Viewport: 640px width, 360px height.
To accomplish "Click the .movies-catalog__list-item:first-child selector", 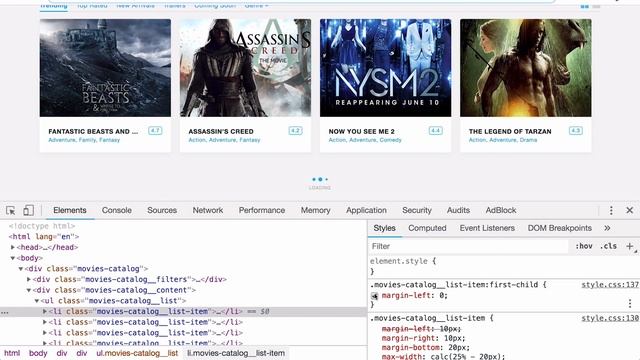I will pos(454,285).
